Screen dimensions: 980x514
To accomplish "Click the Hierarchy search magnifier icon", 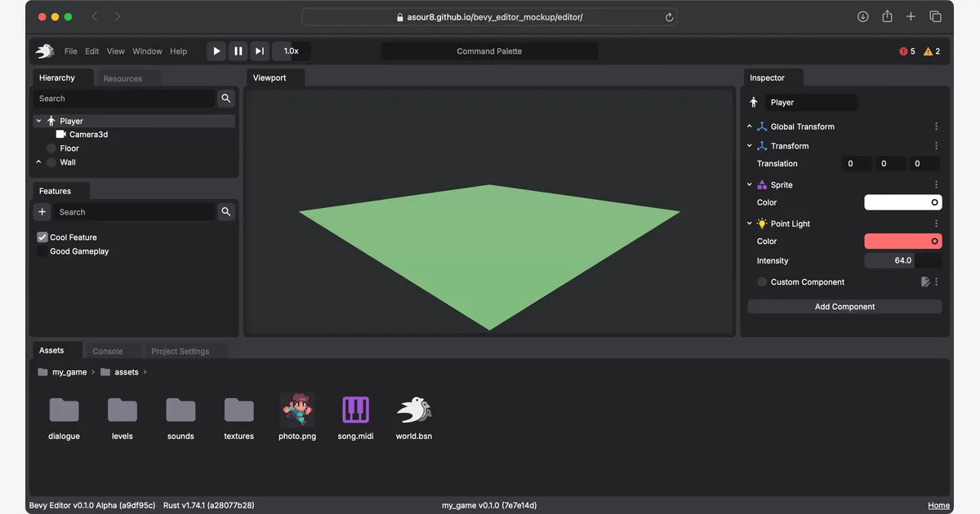I will pyautogui.click(x=226, y=99).
